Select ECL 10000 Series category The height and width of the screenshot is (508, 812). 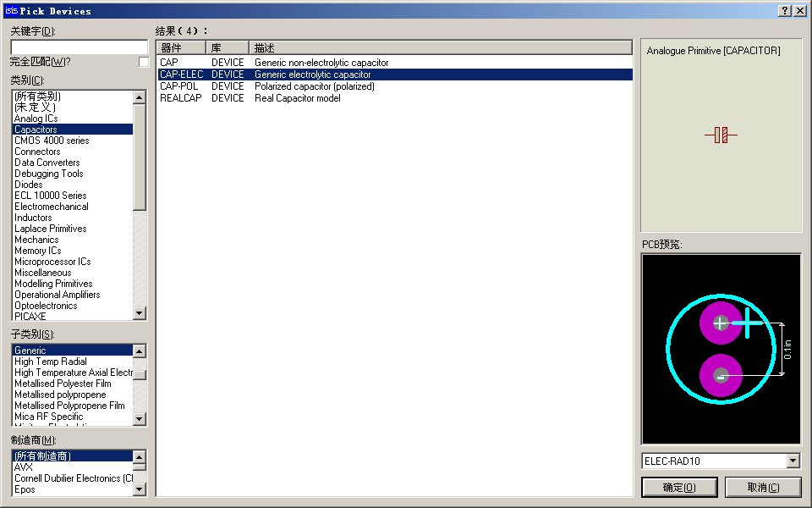73,196
